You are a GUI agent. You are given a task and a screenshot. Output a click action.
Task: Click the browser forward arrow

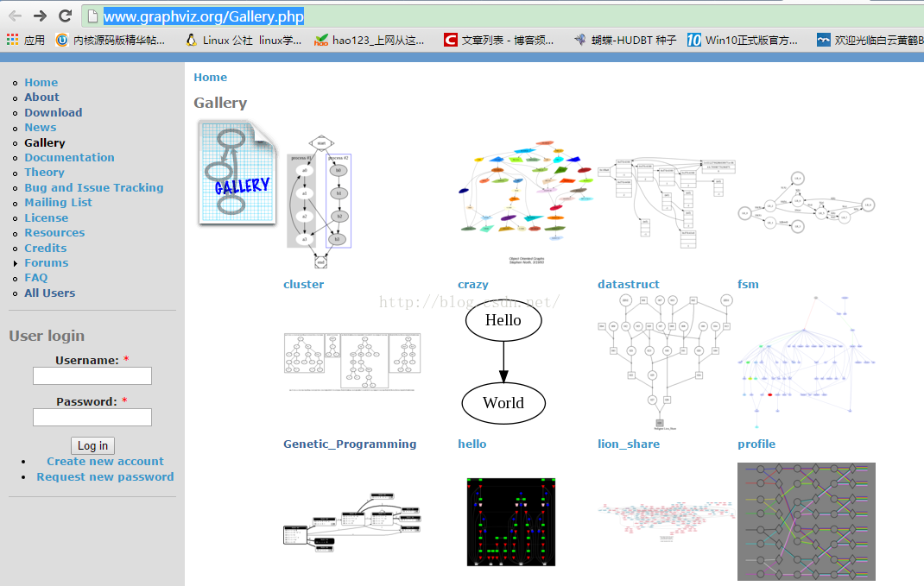point(40,16)
